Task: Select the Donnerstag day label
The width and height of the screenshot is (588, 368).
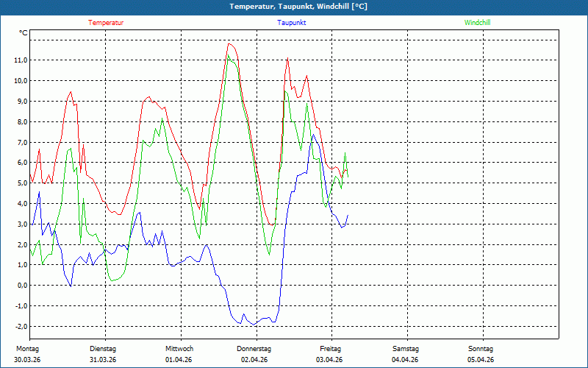Action: [254, 349]
